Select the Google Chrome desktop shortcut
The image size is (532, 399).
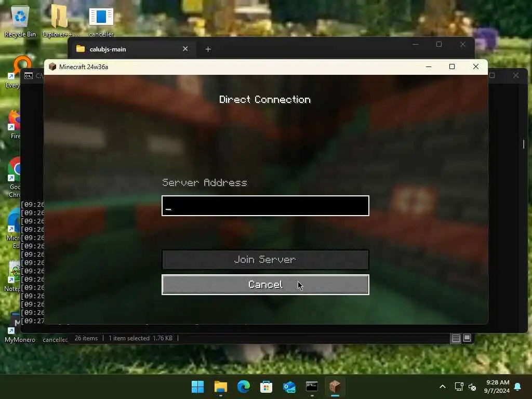14,177
